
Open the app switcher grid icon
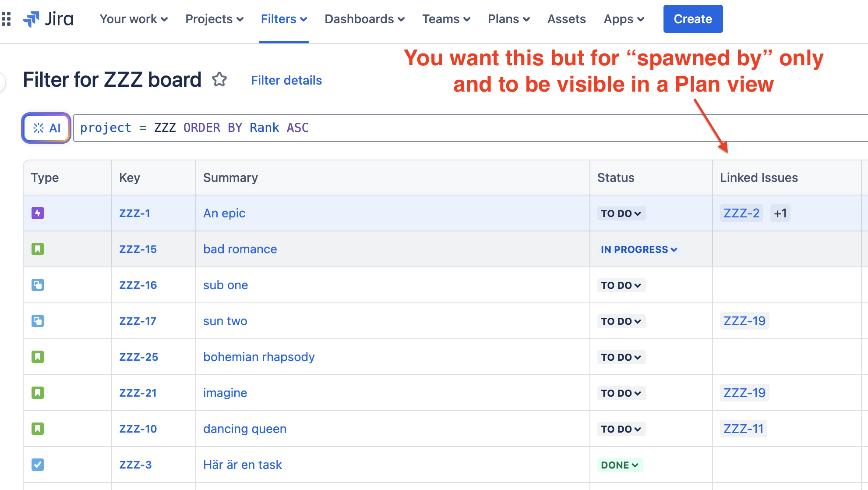coord(6,19)
